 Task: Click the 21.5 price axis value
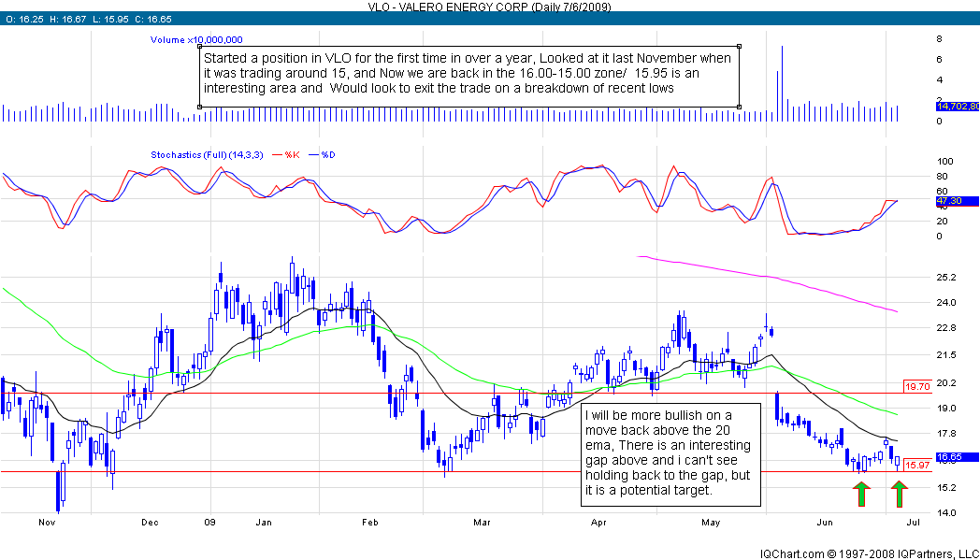pos(946,355)
